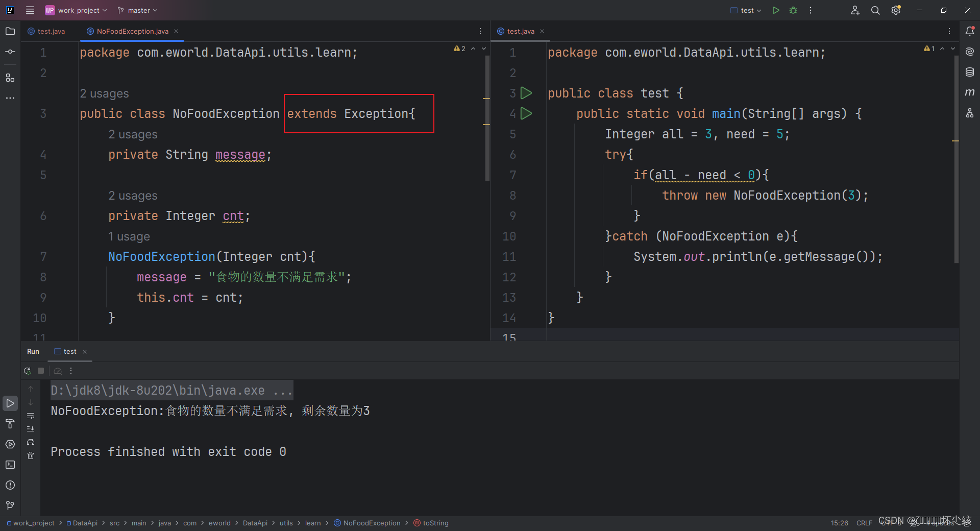Click the 2 usages hint above NoFoodException class
Screen dimensions: 980x531
click(104, 93)
